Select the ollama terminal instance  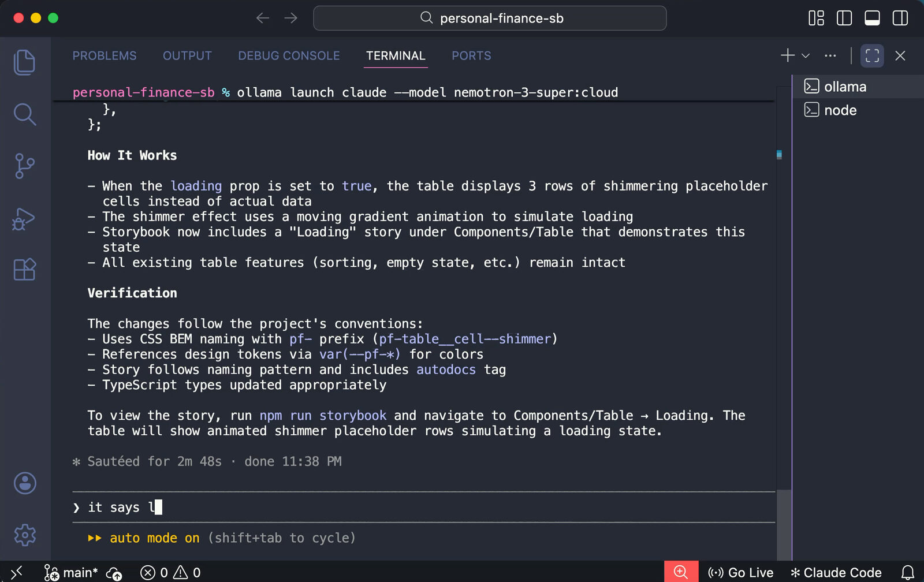tap(858, 87)
